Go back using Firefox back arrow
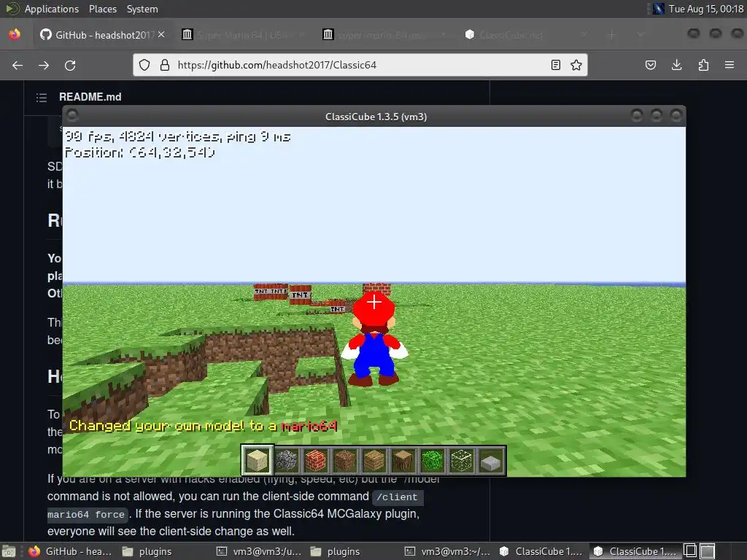747x560 pixels. pyautogui.click(x=18, y=65)
